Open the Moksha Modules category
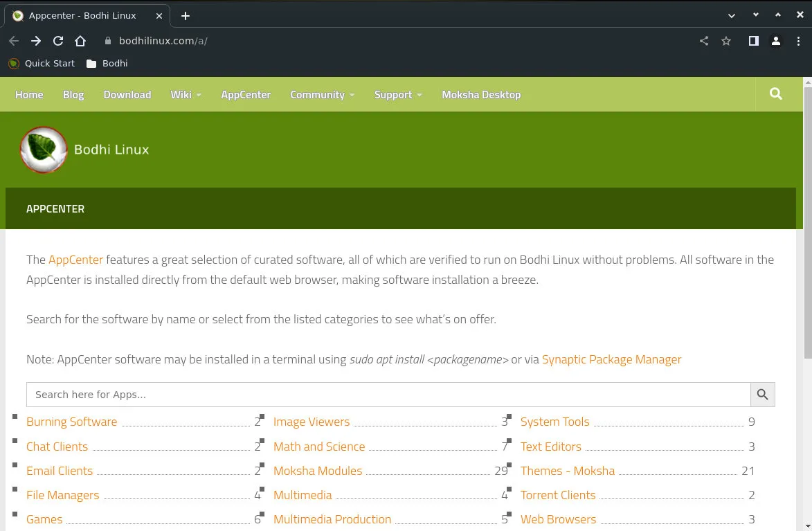Viewport: 812px width, 531px height. [x=318, y=471]
